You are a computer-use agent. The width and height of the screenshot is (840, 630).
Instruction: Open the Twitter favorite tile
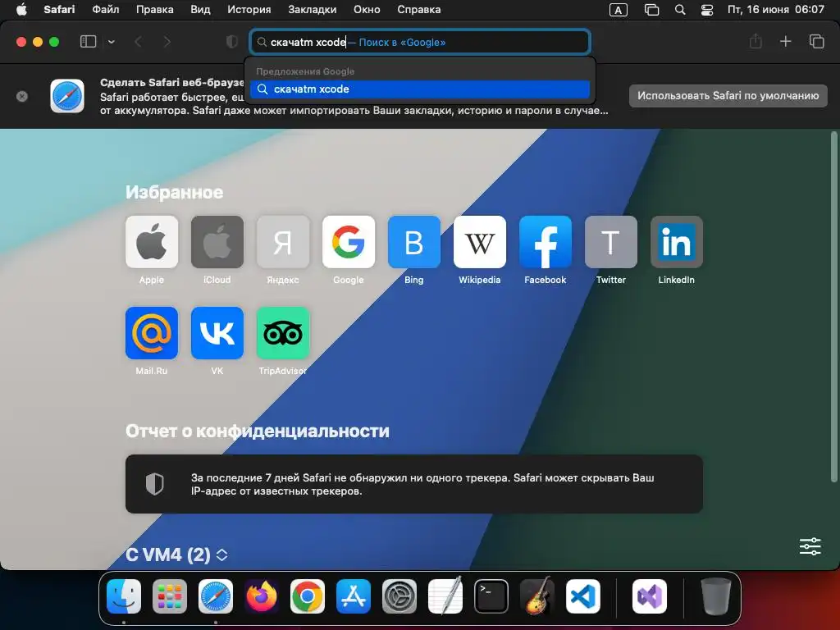click(610, 242)
